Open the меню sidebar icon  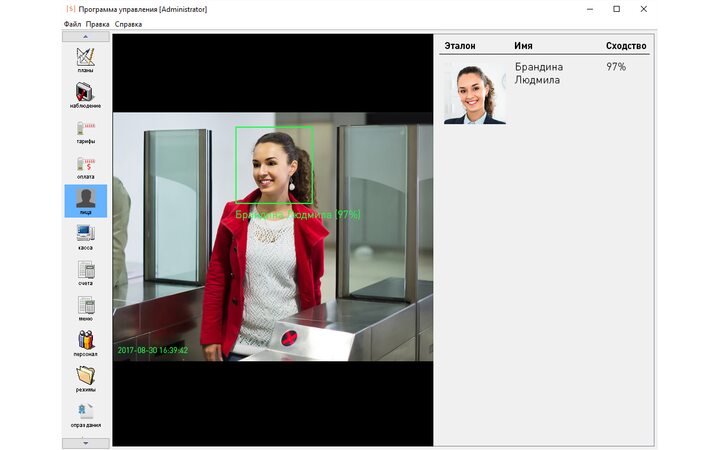click(85, 306)
